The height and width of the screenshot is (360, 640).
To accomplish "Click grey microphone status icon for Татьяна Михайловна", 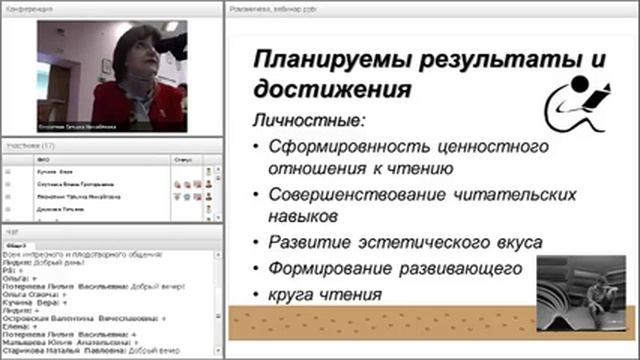I will pos(178,197).
